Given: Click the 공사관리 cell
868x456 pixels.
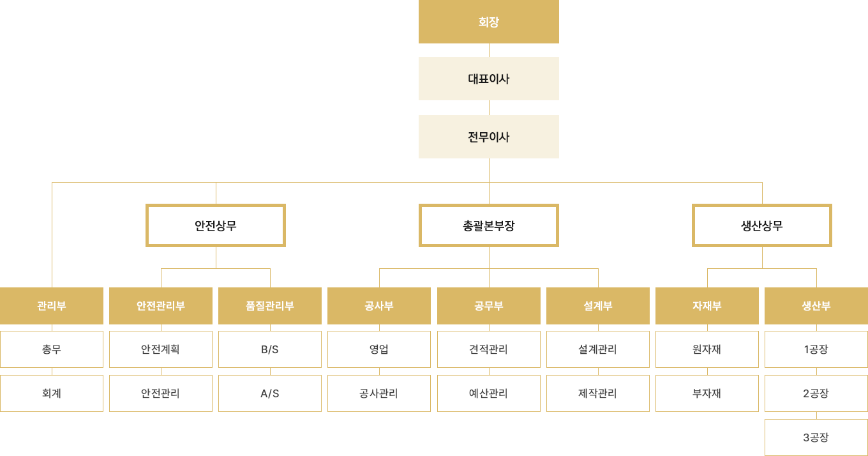Looking at the screenshot, I should pos(379,393).
